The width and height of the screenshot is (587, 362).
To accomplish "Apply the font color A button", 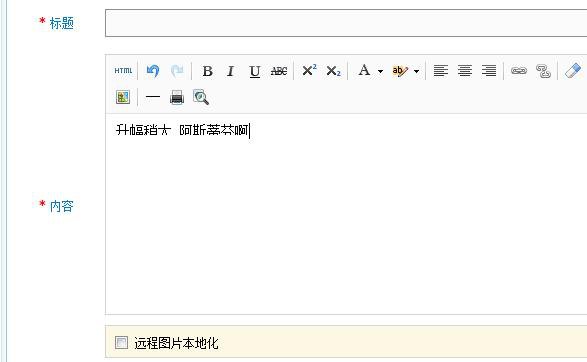I will point(364,70).
